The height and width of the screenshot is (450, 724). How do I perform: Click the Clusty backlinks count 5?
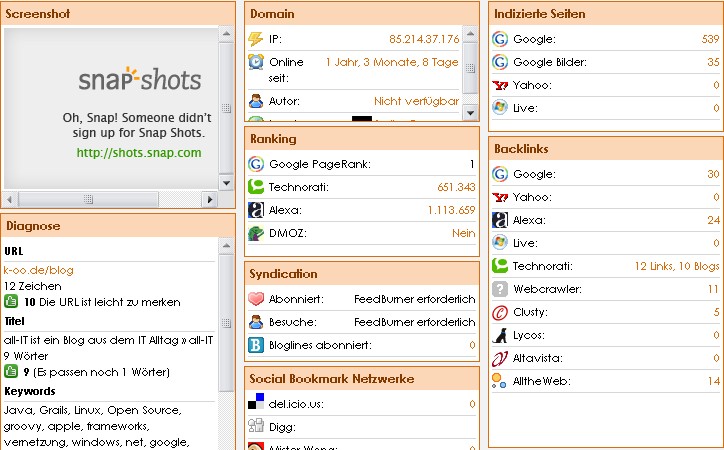point(716,312)
